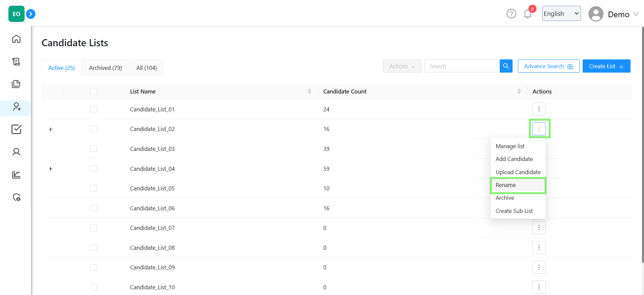Choose Rename from the context menu
The height and width of the screenshot is (295, 644).
point(505,185)
